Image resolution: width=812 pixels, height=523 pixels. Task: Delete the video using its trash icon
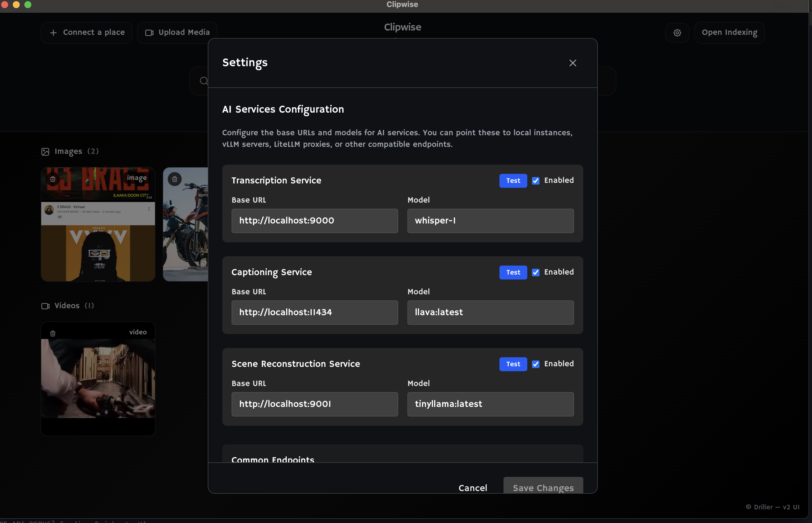pyautogui.click(x=53, y=333)
